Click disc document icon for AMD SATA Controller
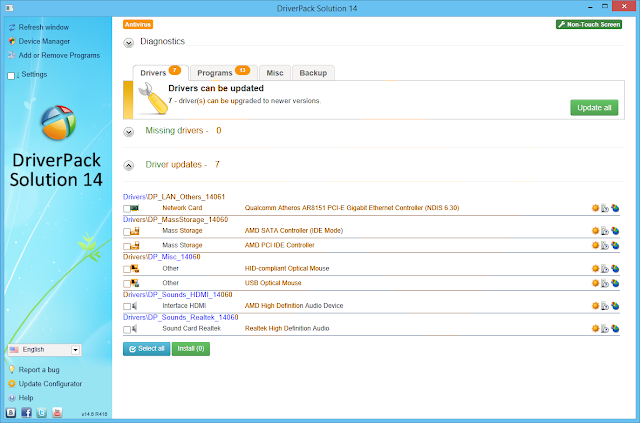This screenshot has width=640, height=423. (x=605, y=231)
